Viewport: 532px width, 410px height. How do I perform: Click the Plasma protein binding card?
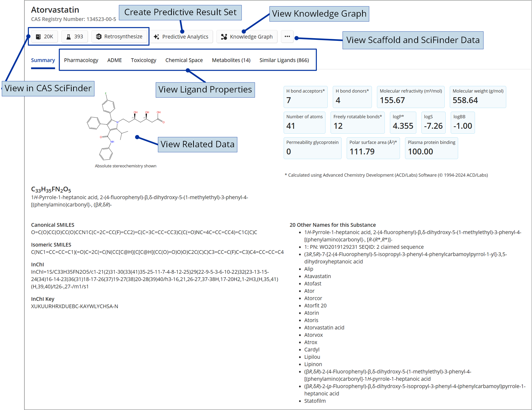point(431,148)
